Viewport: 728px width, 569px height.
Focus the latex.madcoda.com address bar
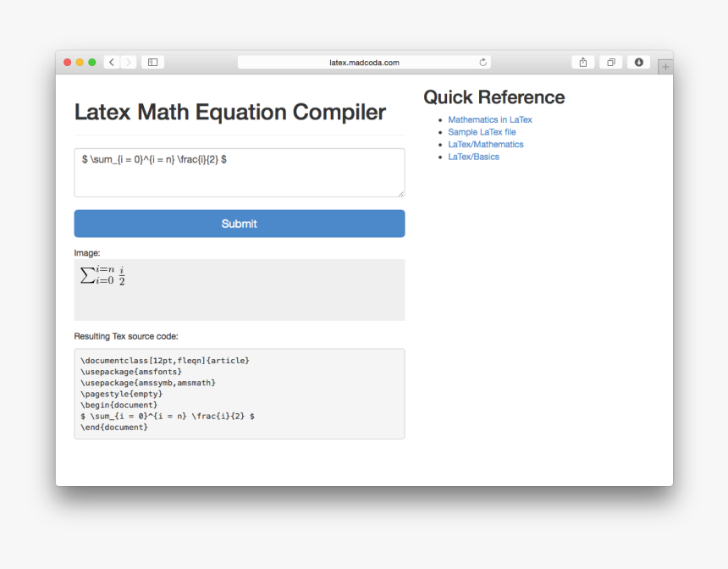click(x=364, y=63)
